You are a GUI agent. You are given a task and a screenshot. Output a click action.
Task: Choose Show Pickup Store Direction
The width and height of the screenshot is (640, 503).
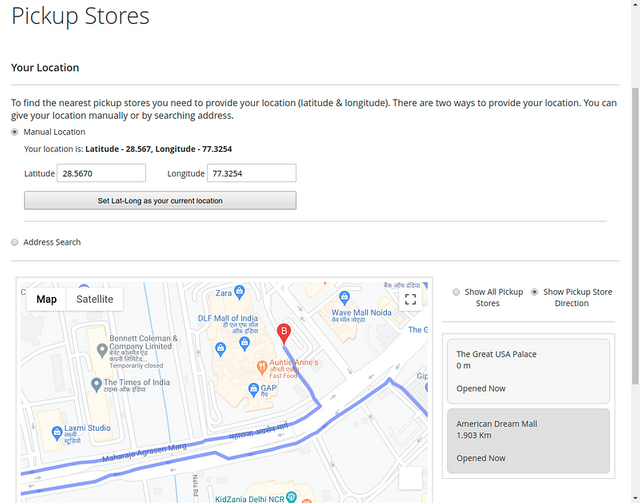click(x=534, y=292)
